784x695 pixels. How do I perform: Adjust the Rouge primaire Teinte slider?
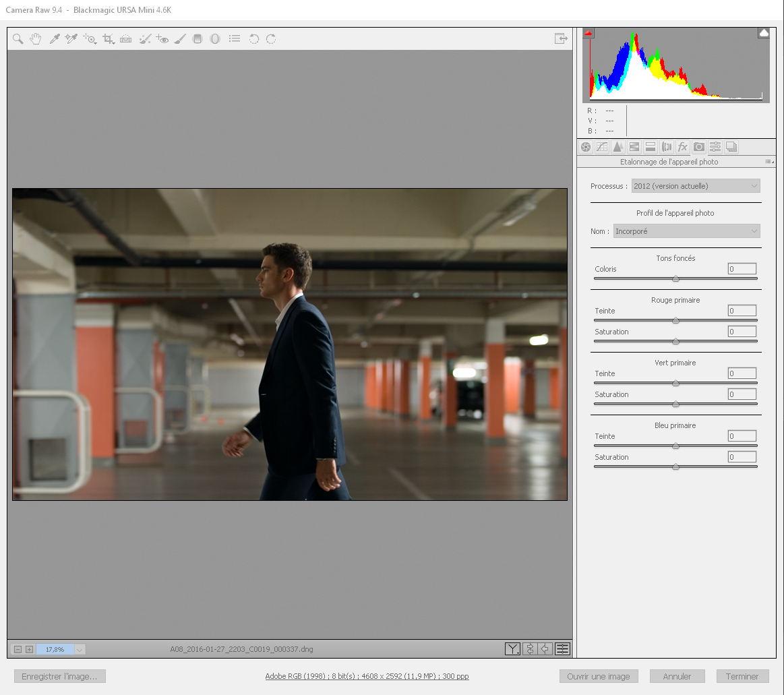click(675, 320)
